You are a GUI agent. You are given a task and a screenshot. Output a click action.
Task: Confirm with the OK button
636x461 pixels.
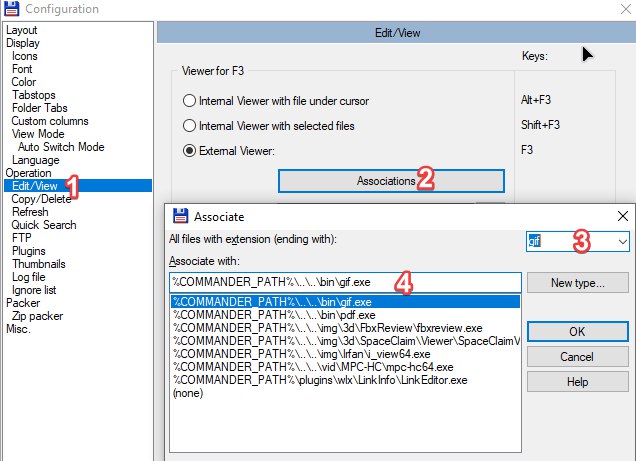(578, 332)
